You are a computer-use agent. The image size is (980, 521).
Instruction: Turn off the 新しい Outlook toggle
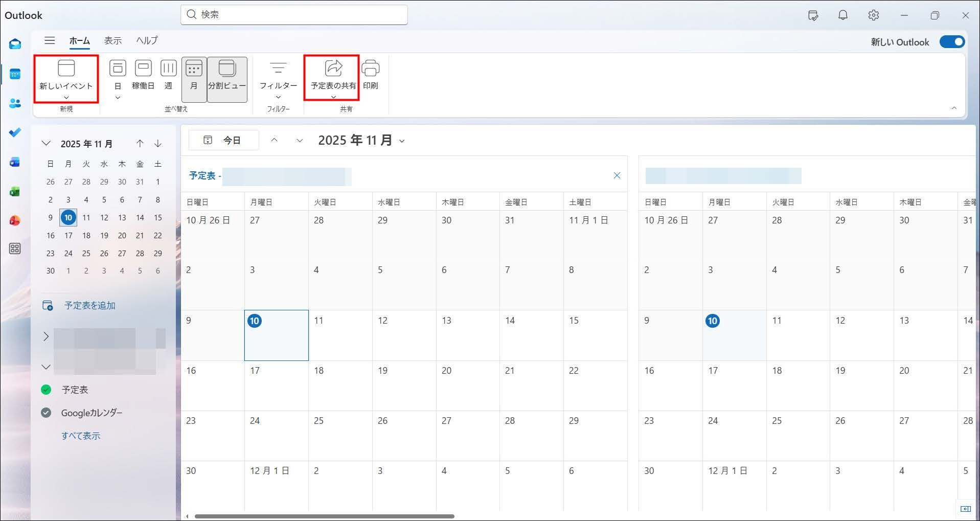[x=952, y=42]
